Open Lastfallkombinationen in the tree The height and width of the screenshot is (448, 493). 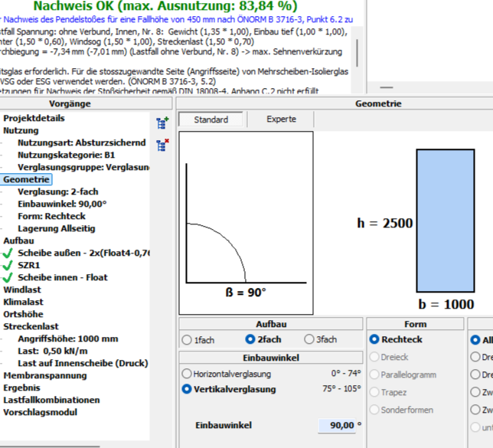tap(51, 401)
